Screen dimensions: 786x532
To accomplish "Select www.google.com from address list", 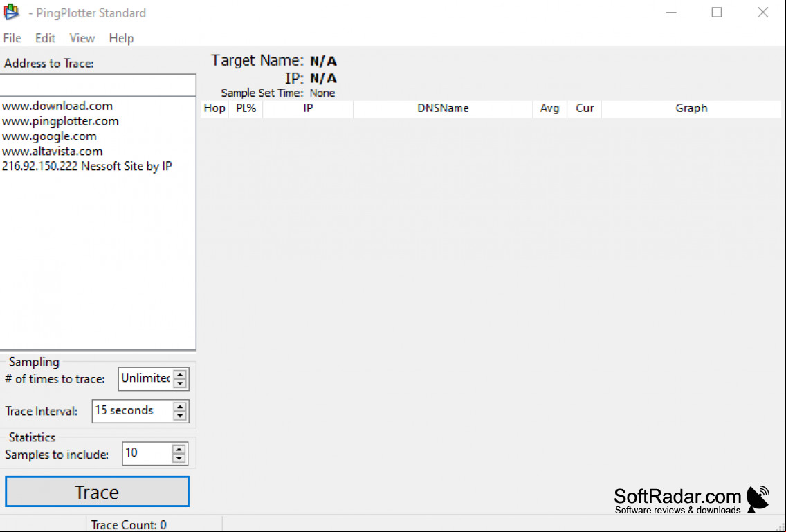I will tap(49, 136).
